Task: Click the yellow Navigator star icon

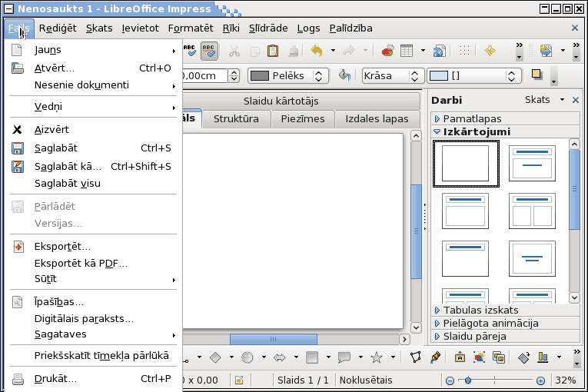Action: pos(490,50)
